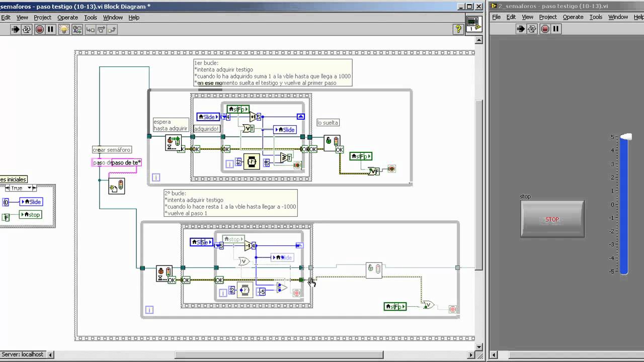
Task: Click the 'lo suelta' comment label
Action: click(328, 123)
